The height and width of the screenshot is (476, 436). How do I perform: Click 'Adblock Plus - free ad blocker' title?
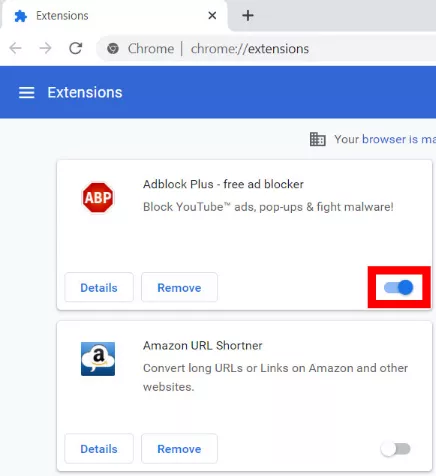tap(223, 184)
